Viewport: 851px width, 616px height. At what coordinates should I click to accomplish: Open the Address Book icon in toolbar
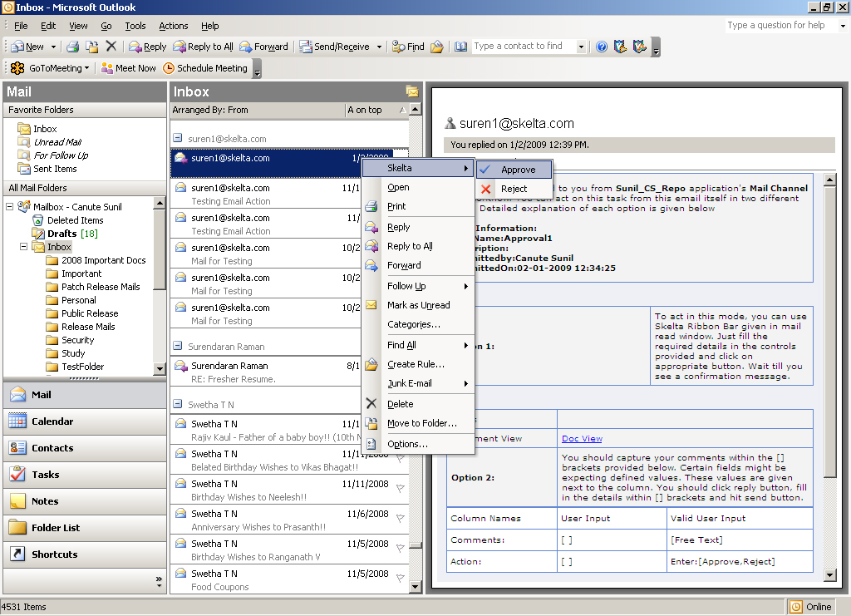coord(461,47)
